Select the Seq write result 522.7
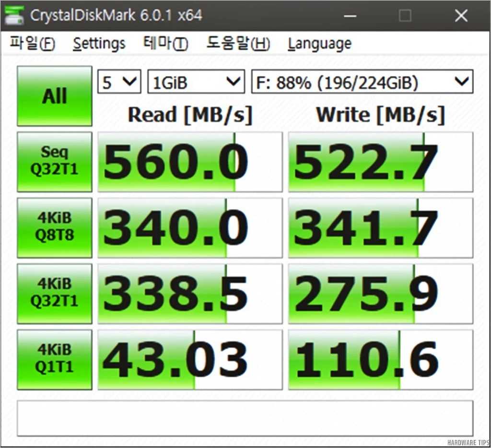The image size is (491, 448). (380, 162)
